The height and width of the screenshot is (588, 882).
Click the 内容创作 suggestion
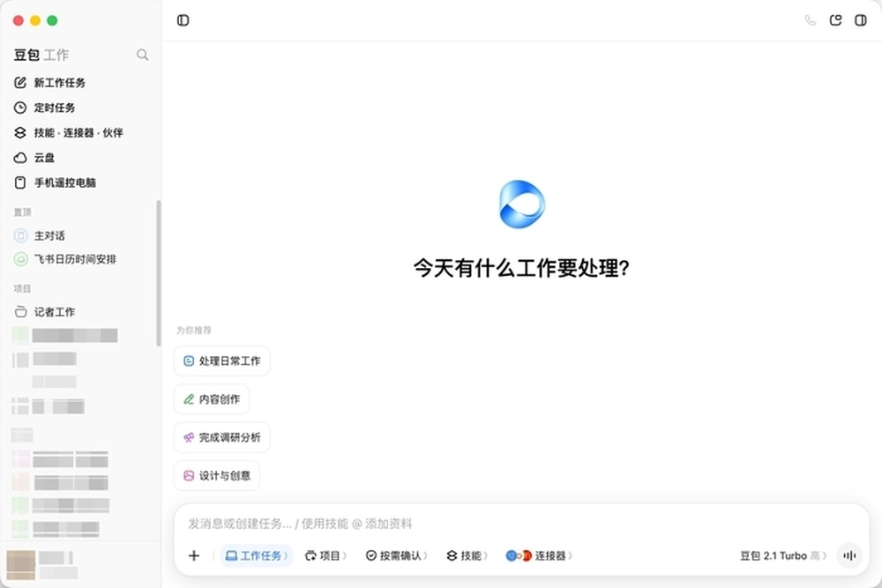tap(212, 399)
